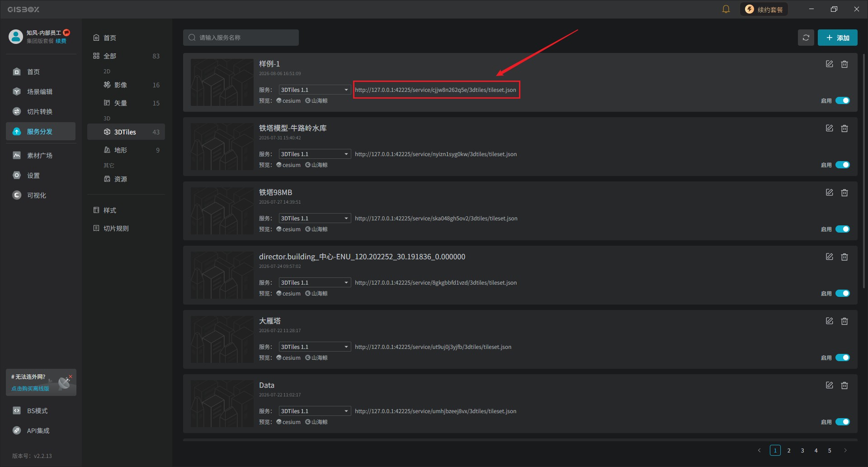Click the 续约套餐 button
868x467 pixels.
764,9
